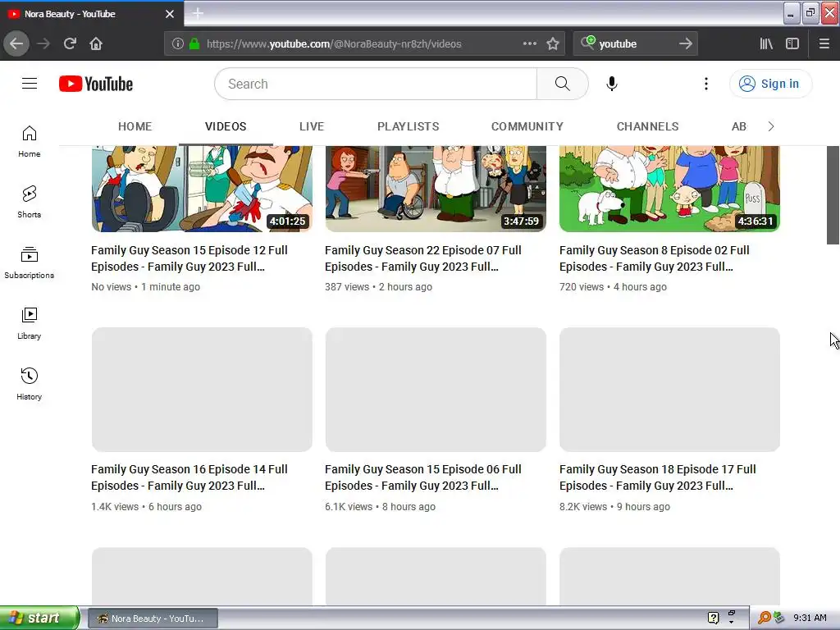The height and width of the screenshot is (630, 840).
Task: Open Season 15 Episode 06 video title
Action: tap(423, 477)
